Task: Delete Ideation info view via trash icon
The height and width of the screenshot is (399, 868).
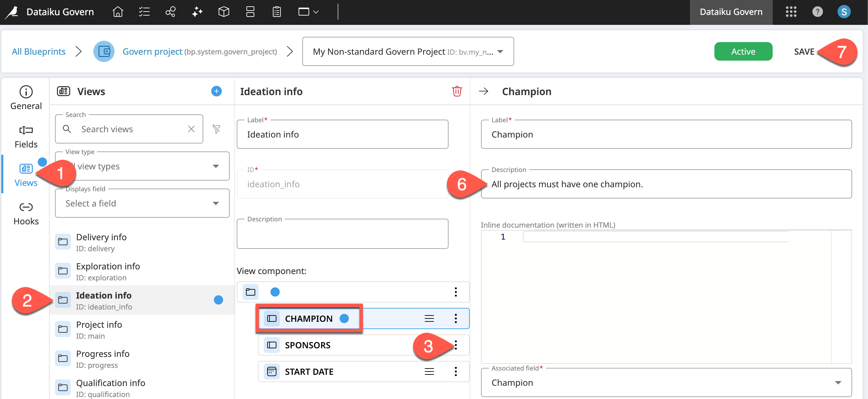Action: [457, 91]
